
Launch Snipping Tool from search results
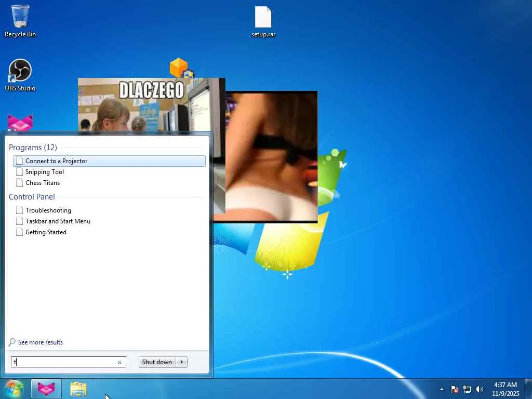(109, 171)
